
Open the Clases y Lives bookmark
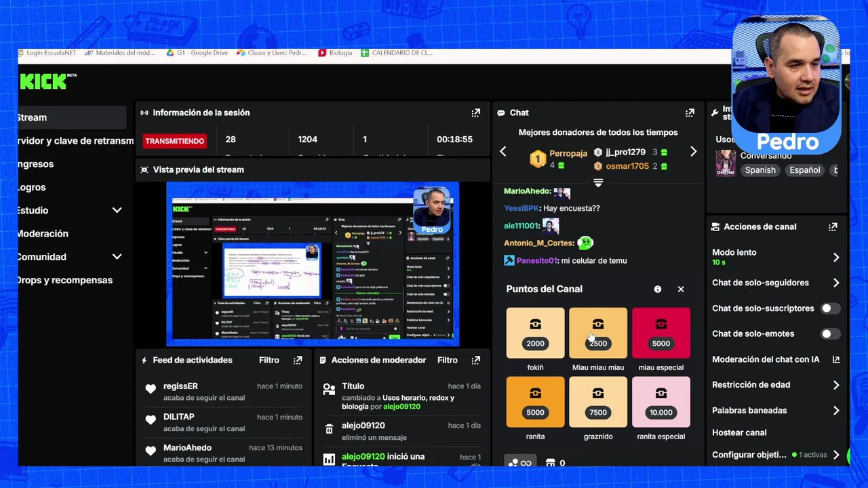point(271,53)
